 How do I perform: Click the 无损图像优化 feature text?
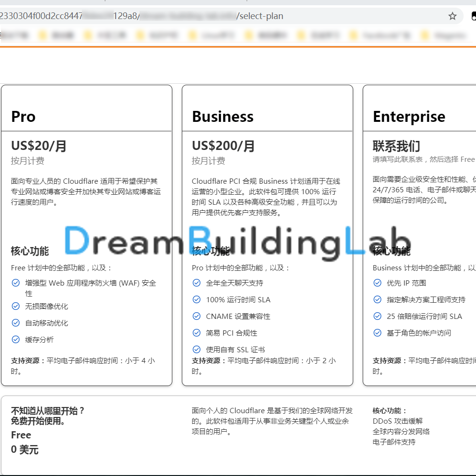tap(47, 306)
